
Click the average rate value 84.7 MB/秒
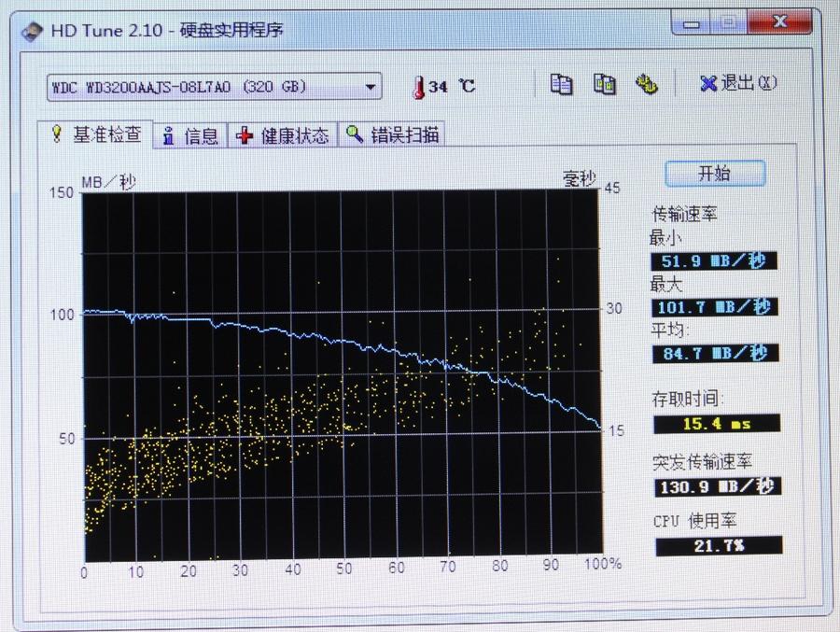[x=716, y=353]
